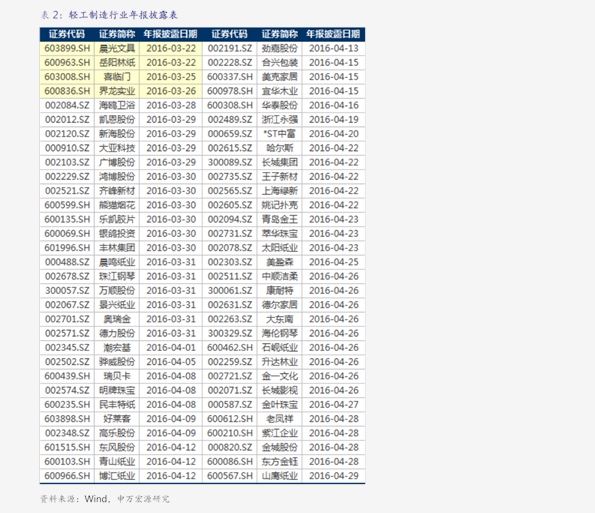Click the first 年报披露日期 column header

coord(171,34)
